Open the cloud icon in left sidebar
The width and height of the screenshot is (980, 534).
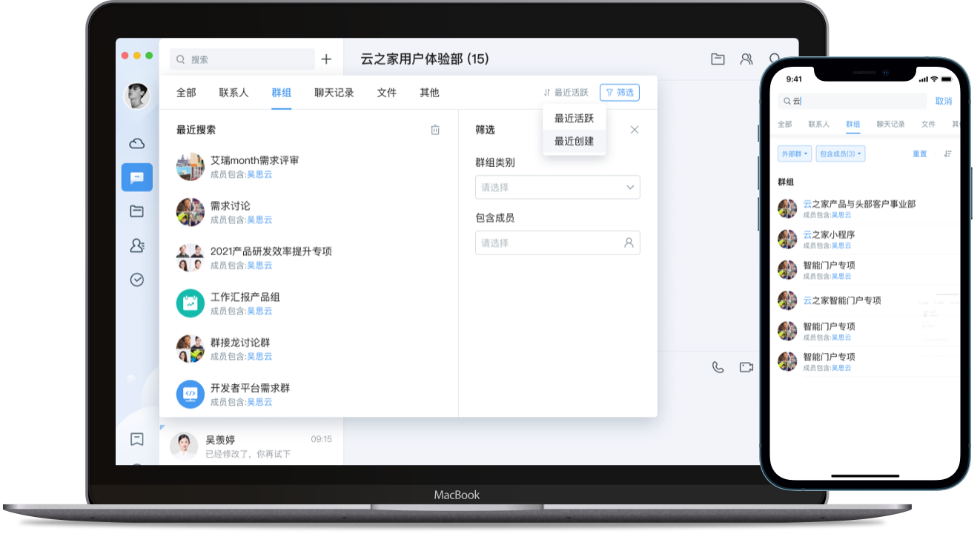136,143
